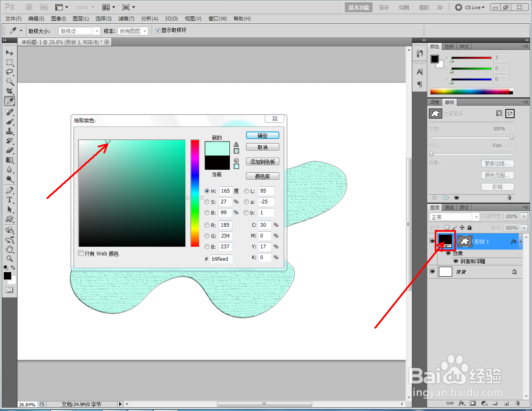532x411 pixels.
Task: Hide the 斜面和浮雕 effect
Action: click(x=456, y=261)
